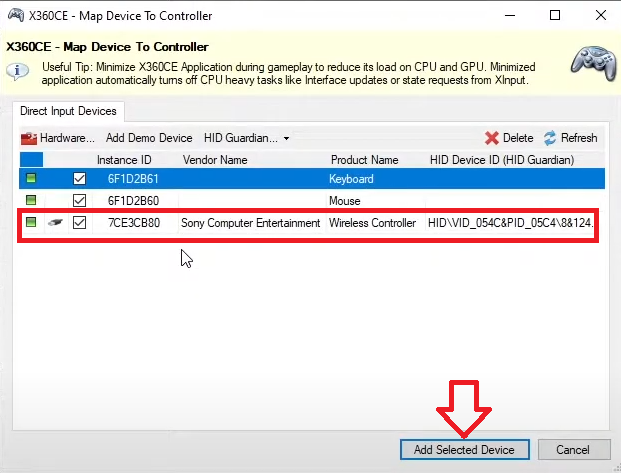Expand the HID Guardian dropdown arrow

point(286,139)
